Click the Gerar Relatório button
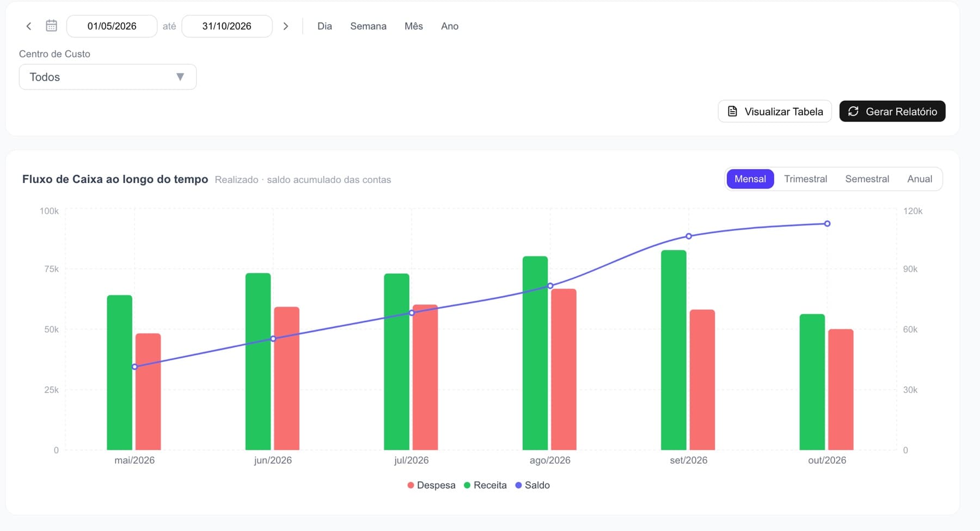Image resolution: width=980 pixels, height=531 pixels. [892, 111]
